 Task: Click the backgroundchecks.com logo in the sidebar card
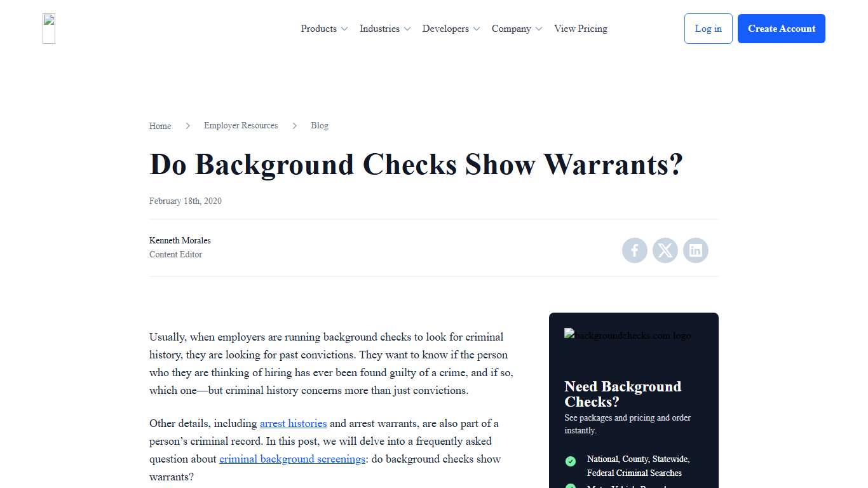click(628, 335)
